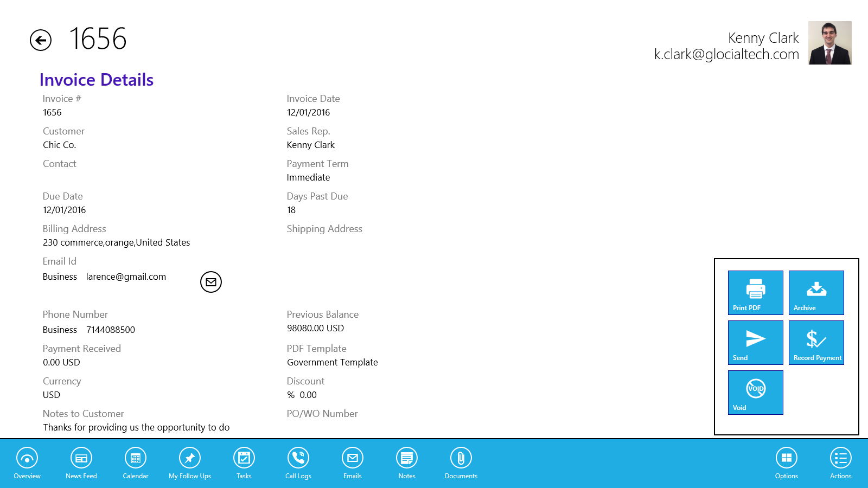Viewport: 868px width, 488px height.
Task: Open Tasks from the bottom bar
Action: (244, 464)
